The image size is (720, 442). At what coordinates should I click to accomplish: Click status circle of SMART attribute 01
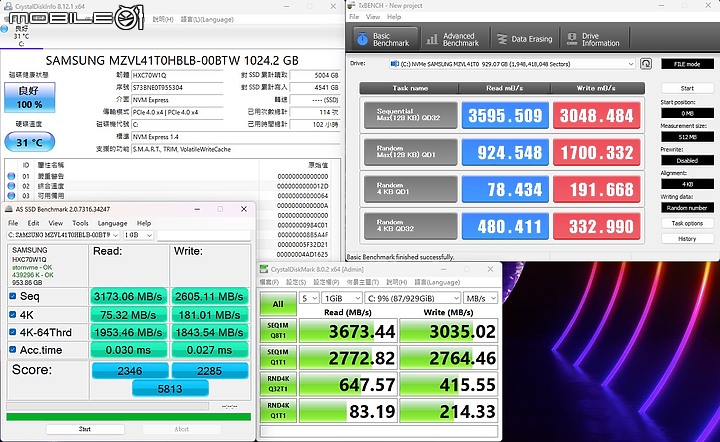coord(11,176)
